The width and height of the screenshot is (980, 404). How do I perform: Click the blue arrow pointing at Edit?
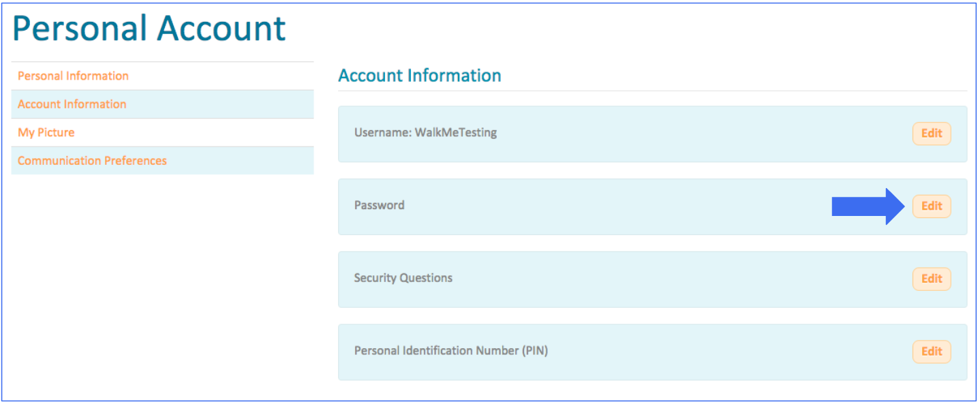click(x=871, y=206)
